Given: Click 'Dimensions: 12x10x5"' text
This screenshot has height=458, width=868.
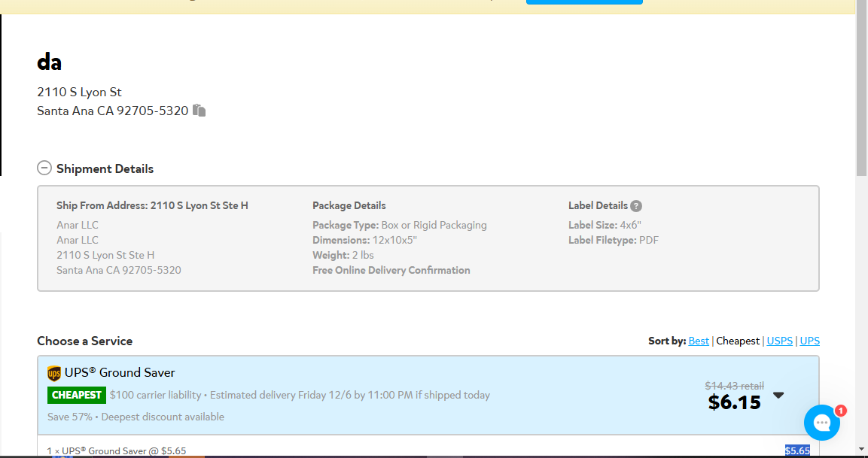Looking at the screenshot, I should click(x=364, y=240).
